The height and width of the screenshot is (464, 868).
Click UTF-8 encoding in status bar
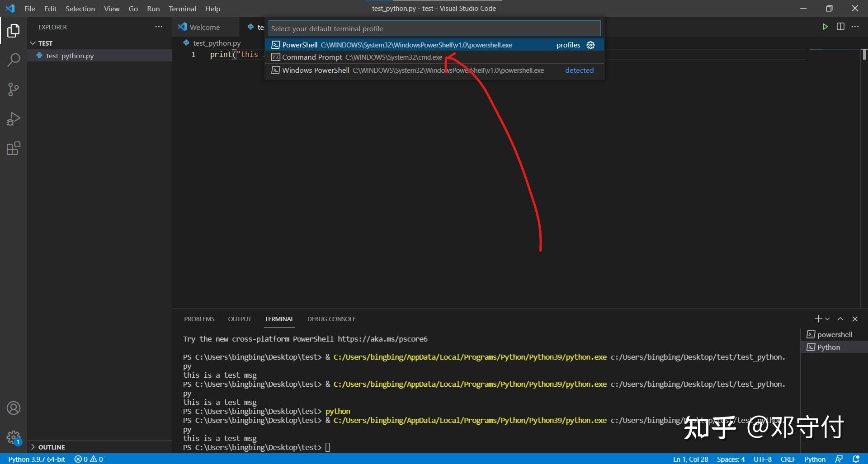pos(763,459)
